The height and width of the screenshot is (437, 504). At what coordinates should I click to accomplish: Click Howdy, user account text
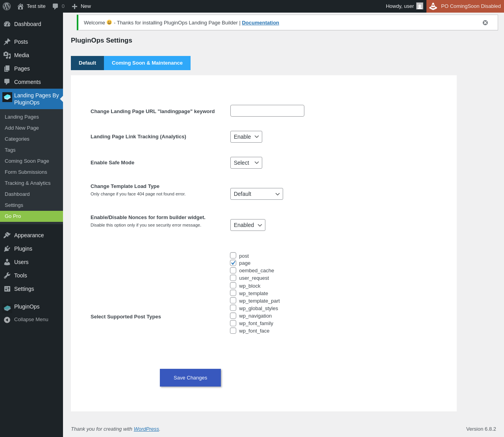[400, 6]
